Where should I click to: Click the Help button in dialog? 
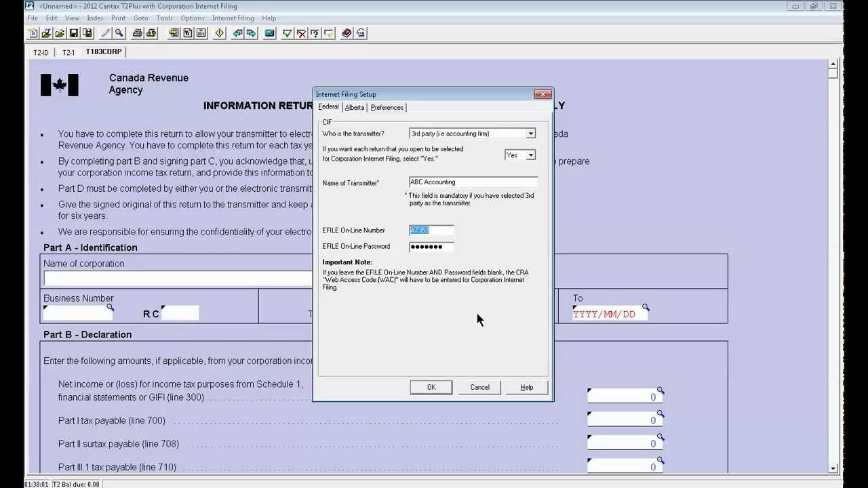coord(527,387)
